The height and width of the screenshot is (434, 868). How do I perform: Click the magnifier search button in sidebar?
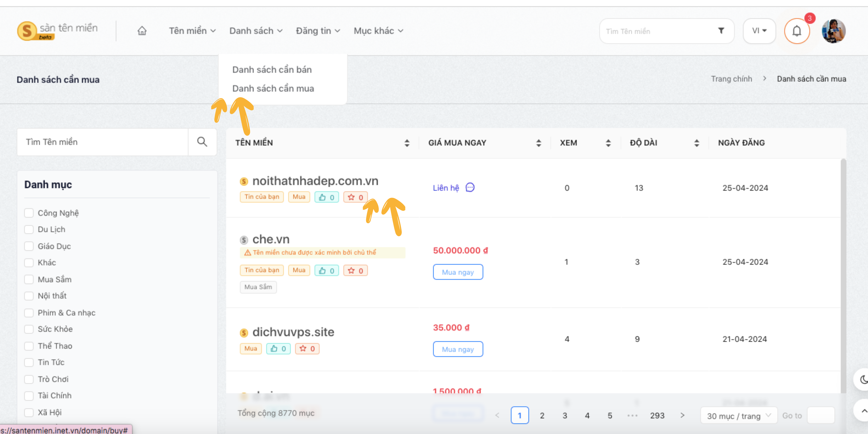pos(202,142)
